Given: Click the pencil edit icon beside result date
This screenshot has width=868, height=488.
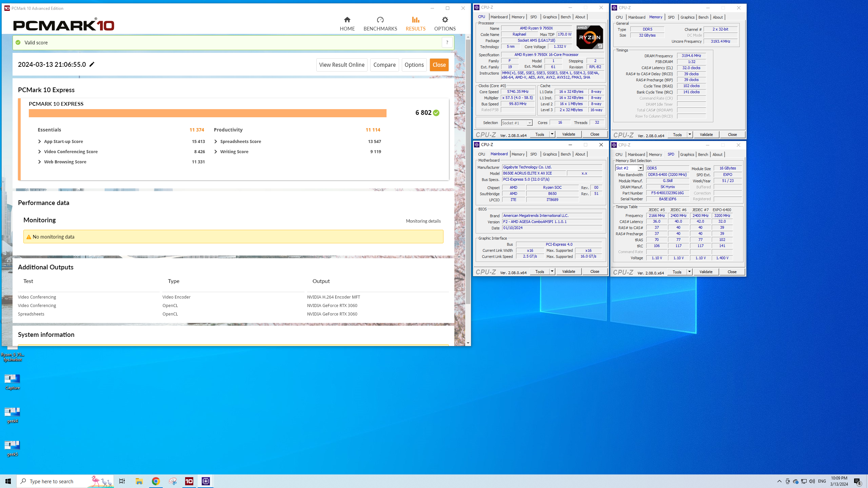Looking at the screenshot, I should [x=92, y=64].
